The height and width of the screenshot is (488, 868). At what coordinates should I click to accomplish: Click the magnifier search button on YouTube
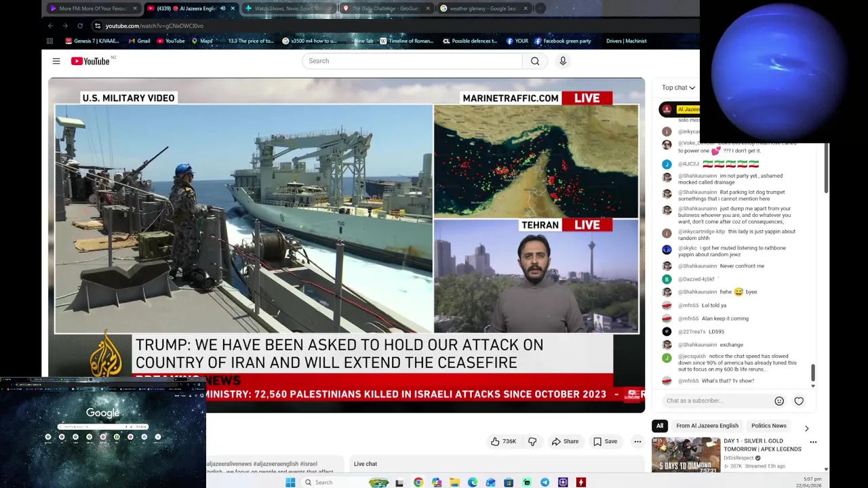point(535,61)
